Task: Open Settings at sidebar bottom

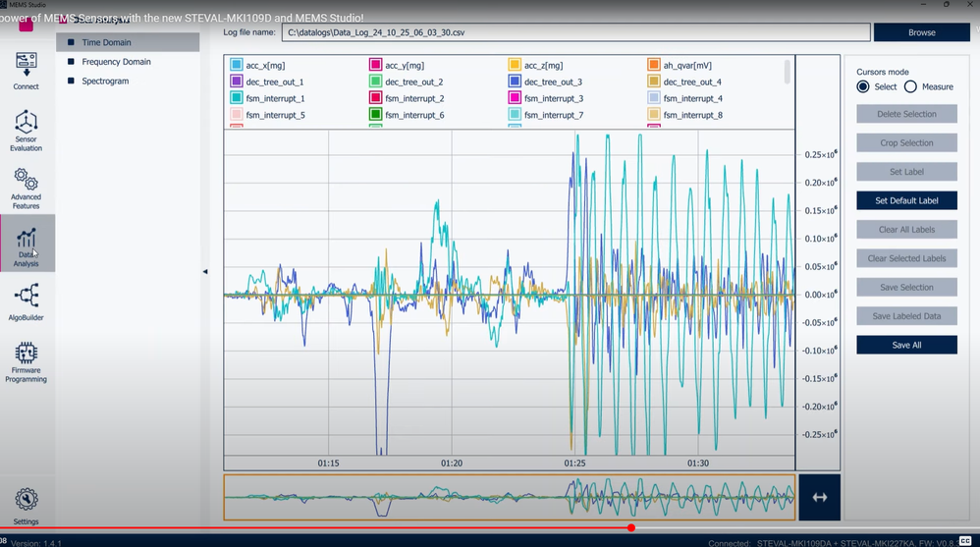Action: (27, 507)
